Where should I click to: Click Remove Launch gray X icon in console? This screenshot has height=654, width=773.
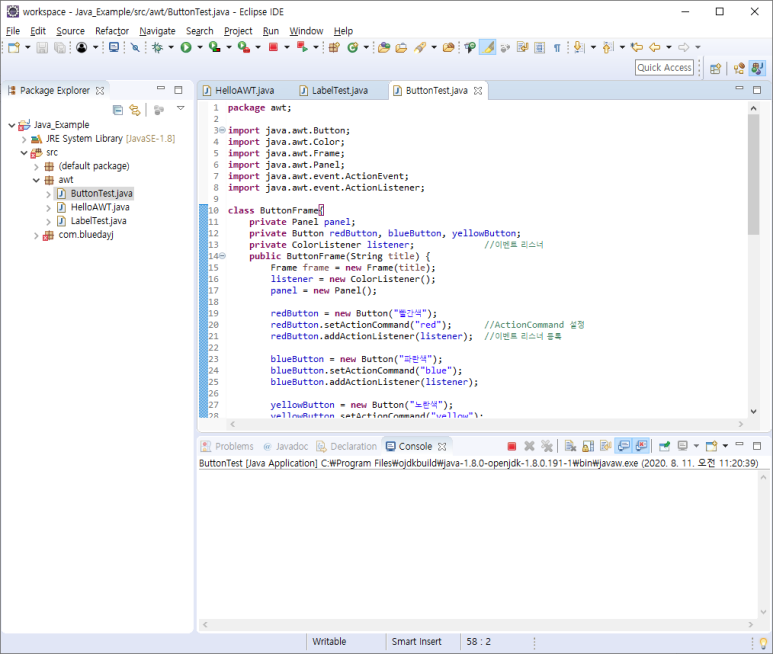tap(529, 447)
